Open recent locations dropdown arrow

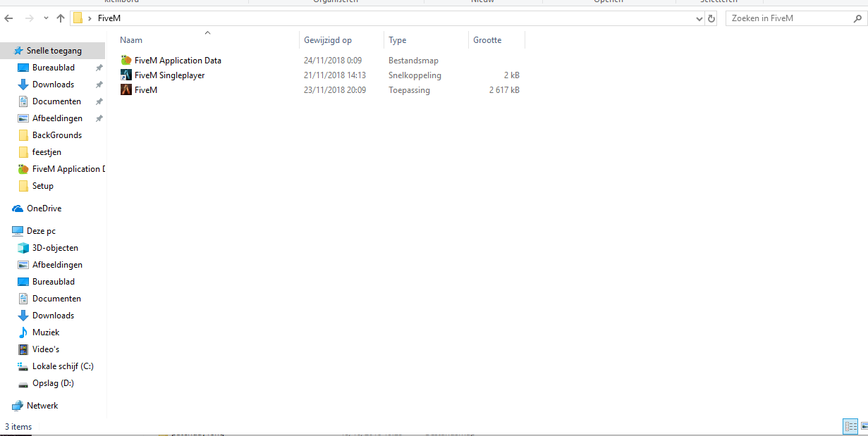click(x=46, y=18)
